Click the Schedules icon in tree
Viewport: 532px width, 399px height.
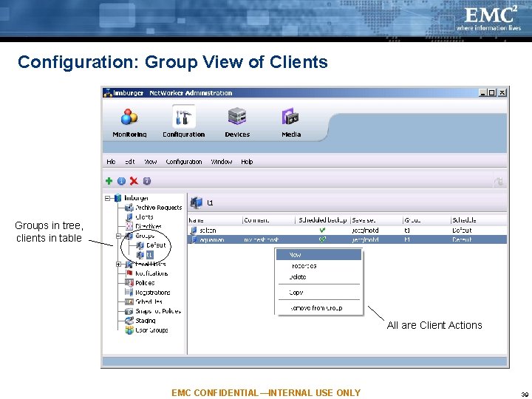[129, 301]
